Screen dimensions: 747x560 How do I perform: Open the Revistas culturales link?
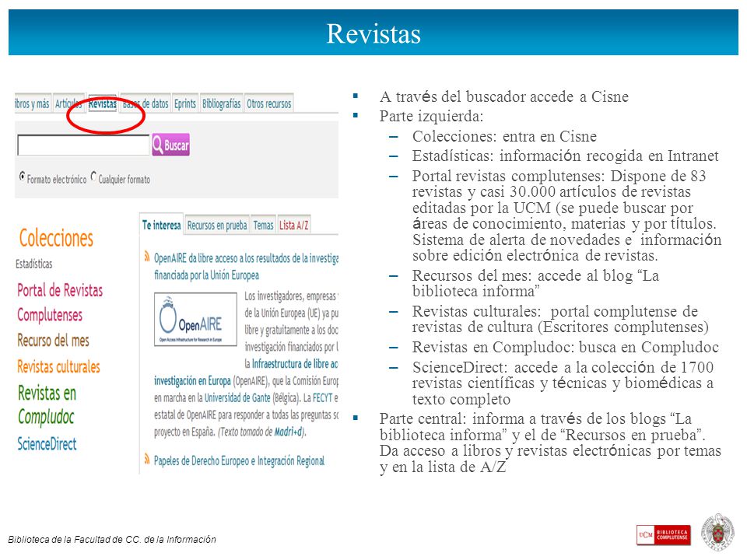click(x=58, y=366)
